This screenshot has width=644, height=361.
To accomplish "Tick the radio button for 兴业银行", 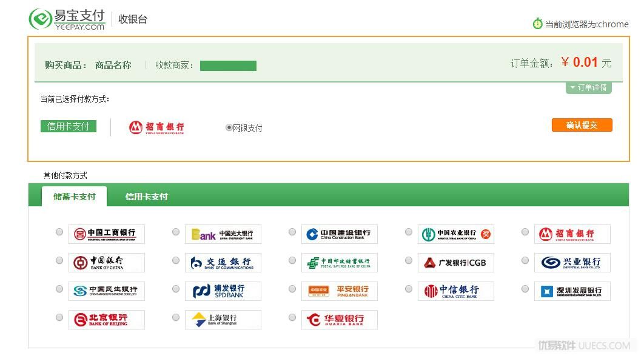I will click(525, 260).
